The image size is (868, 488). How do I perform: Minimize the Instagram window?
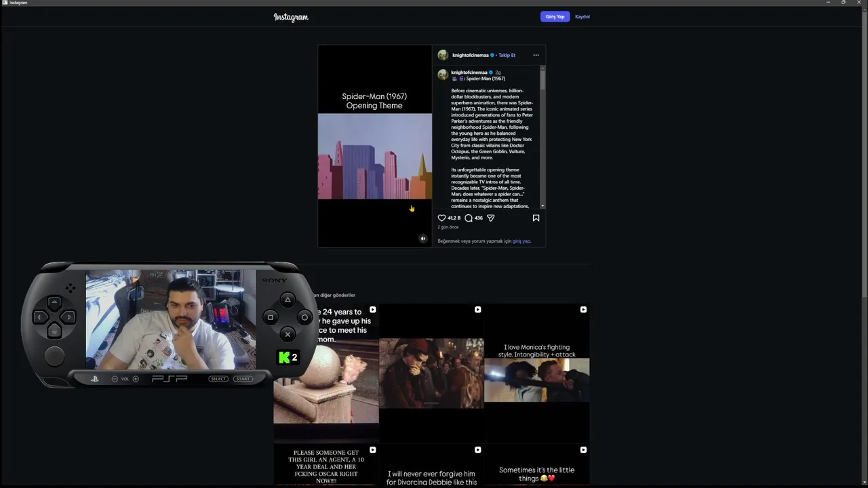tap(828, 3)
